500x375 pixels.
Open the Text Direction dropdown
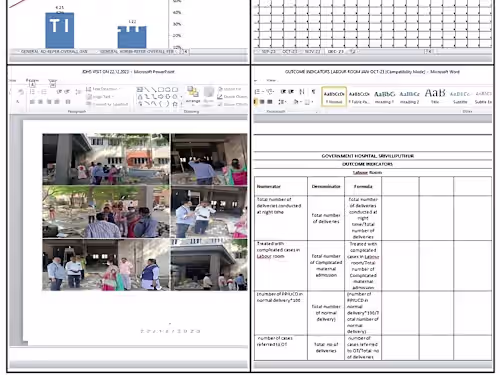[103, 89]
